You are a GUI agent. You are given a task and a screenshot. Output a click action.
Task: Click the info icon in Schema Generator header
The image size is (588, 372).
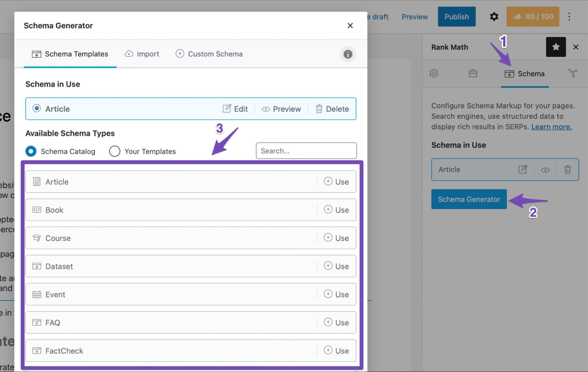coord(348,54)
